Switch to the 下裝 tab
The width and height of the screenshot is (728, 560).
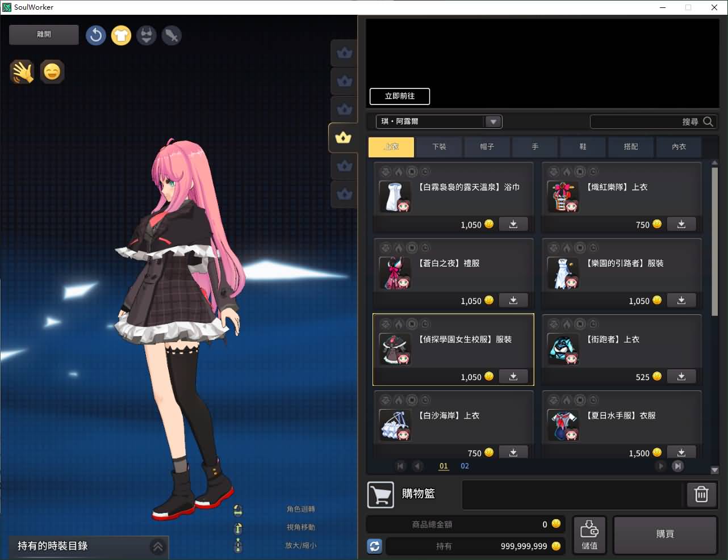(x=439, y=146)
